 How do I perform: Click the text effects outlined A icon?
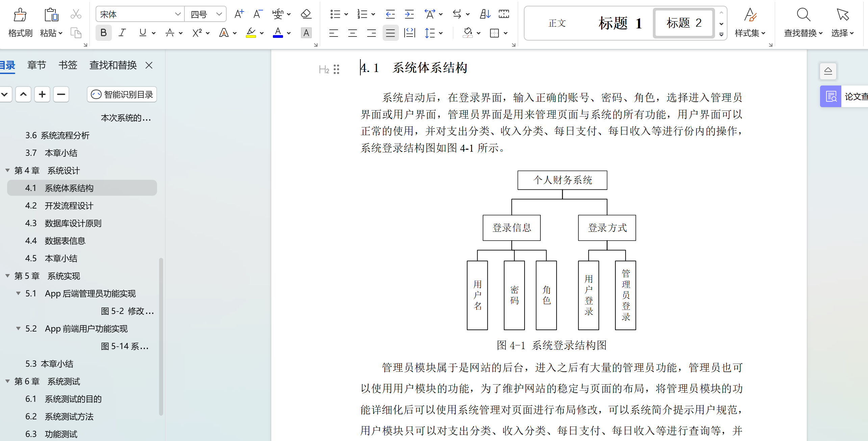[224, 33]
